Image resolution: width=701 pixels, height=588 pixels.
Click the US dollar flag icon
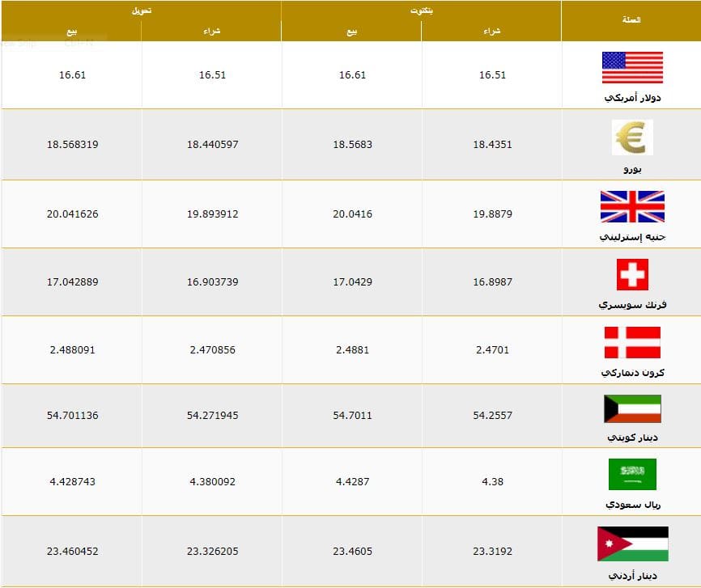pos(632,67)
